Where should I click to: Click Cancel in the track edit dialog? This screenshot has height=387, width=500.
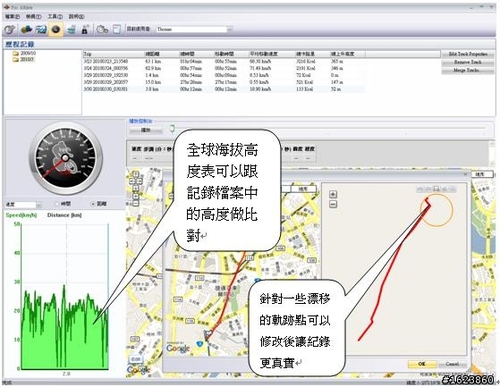452,364
